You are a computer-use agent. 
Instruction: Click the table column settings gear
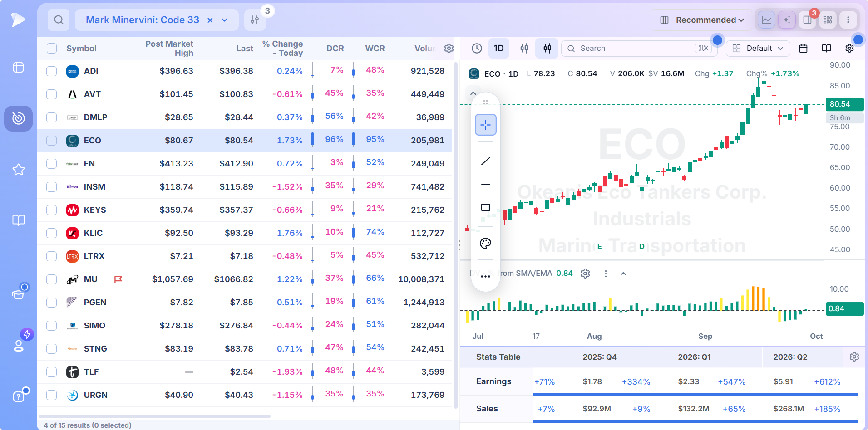449,48
